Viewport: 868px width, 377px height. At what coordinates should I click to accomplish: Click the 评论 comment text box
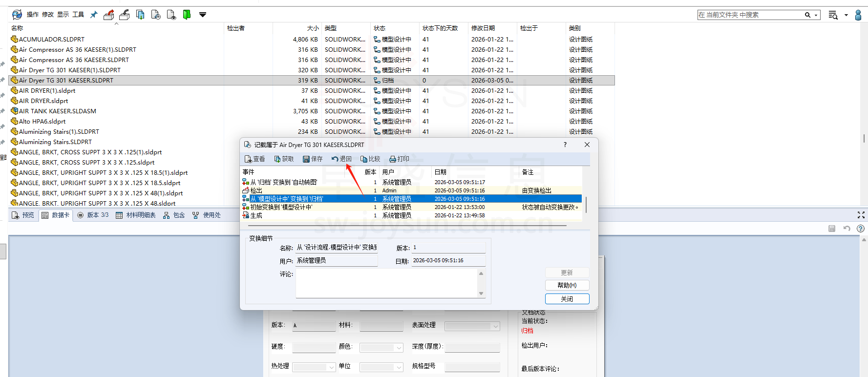pos(386,283)
